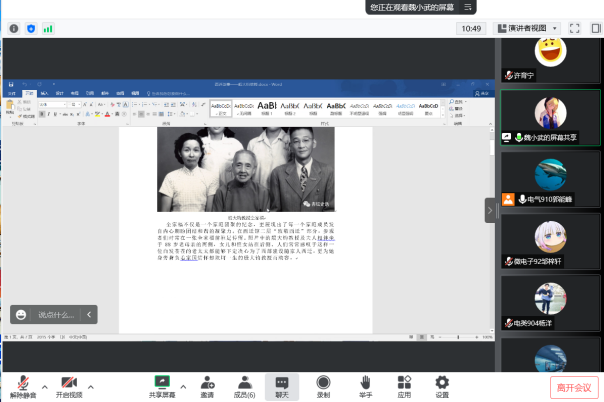
Task: Enter full screen mode
Action: [x=574, y=28]
